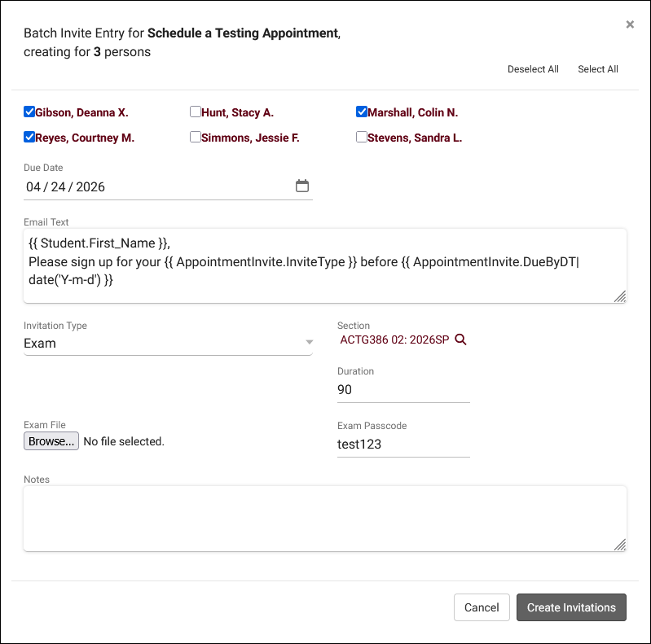Check the Hunt, Stacy A. checkbox

[x=196, y=112]
